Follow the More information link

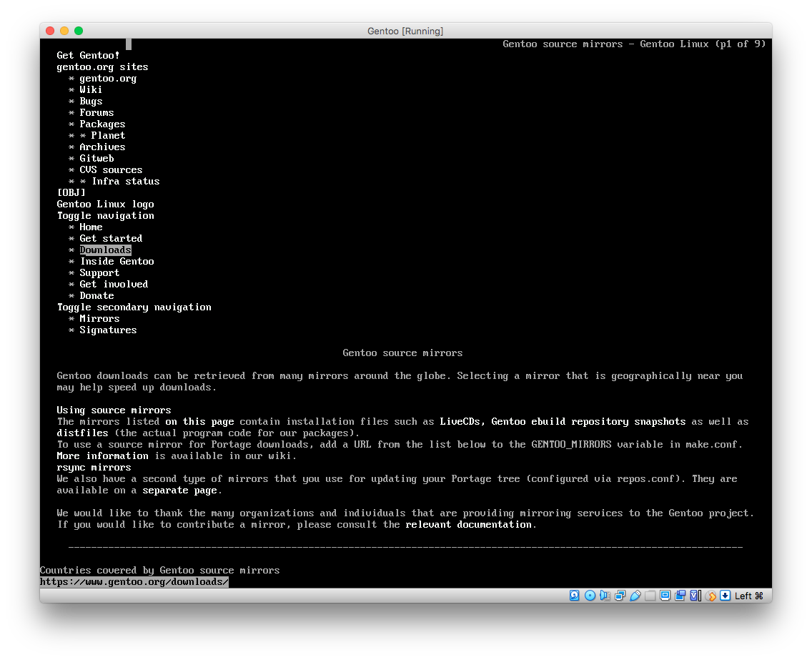(x=102, y=455)
